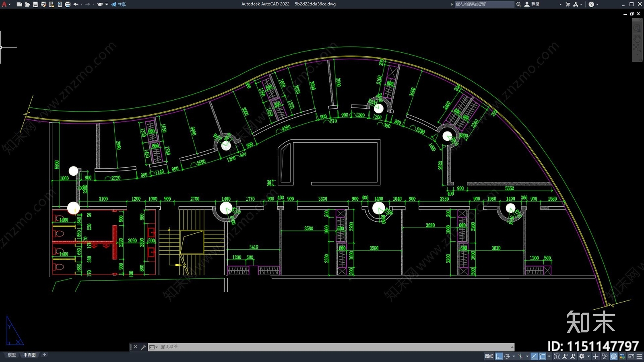Open the Autodesk App Store cart
644x362 pixels.
568,4
